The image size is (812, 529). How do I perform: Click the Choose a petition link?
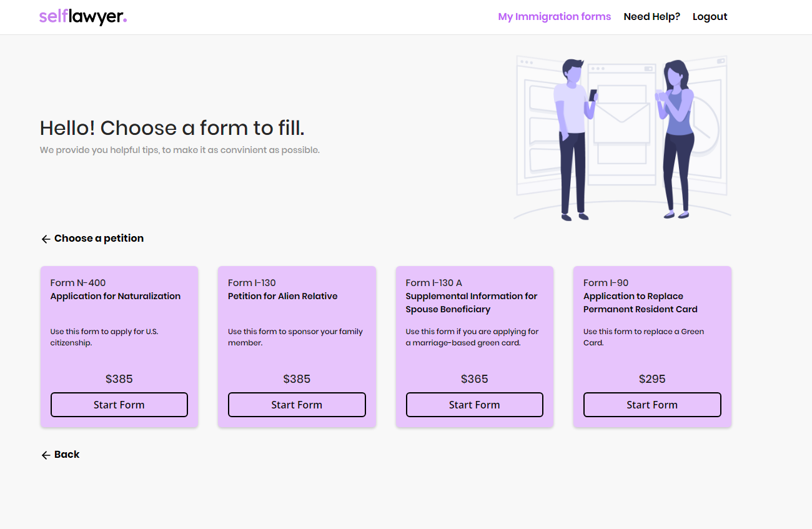point(99,239)
